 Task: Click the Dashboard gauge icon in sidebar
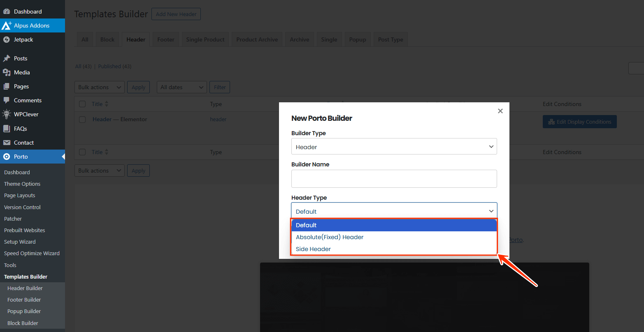tap(7, 12)
